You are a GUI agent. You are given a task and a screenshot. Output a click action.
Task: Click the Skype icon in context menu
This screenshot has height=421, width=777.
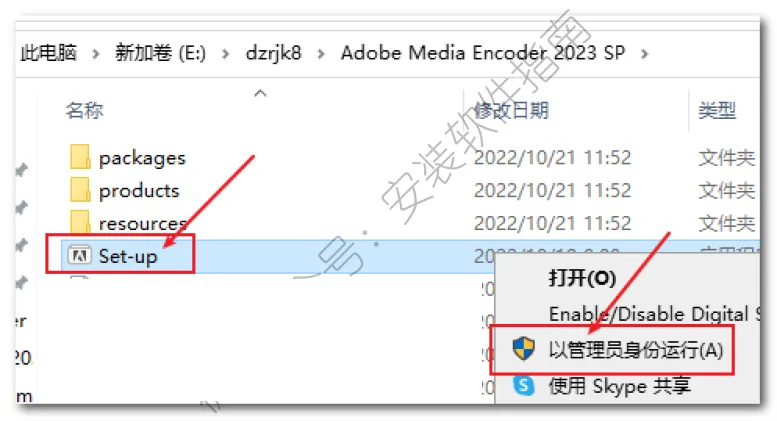coord(524,385)
